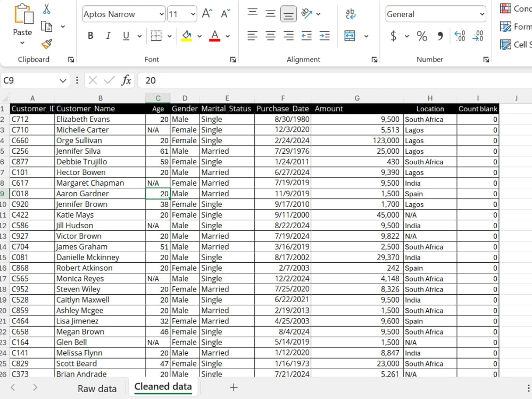Screen dimensions: 532x399
Task: Apply yellow fill color
Action: click(x=187, y=36)
